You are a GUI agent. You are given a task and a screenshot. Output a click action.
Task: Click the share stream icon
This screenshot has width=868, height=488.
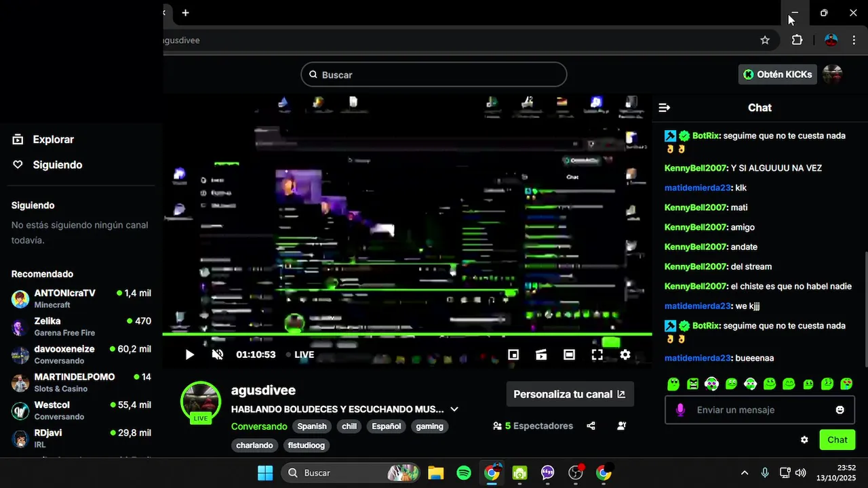click(591, 426)
